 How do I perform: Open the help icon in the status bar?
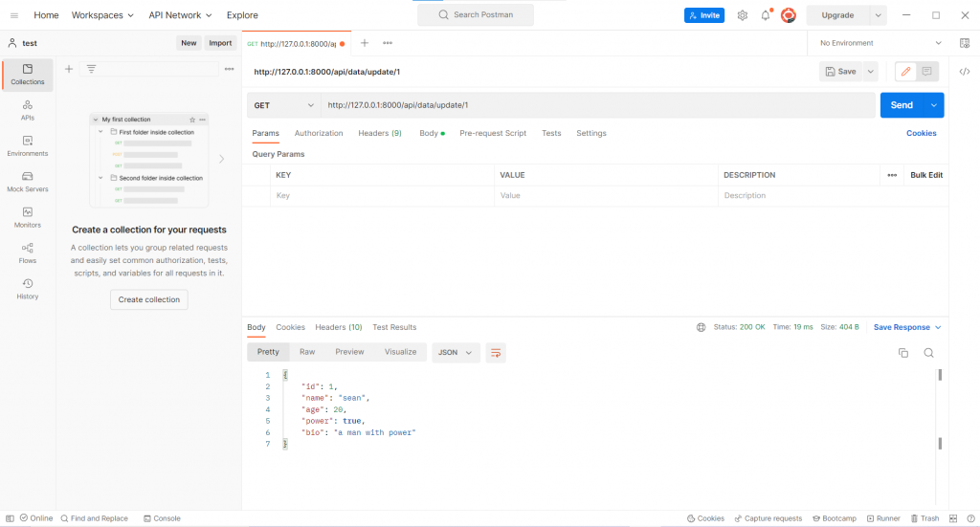pos(970,518)
